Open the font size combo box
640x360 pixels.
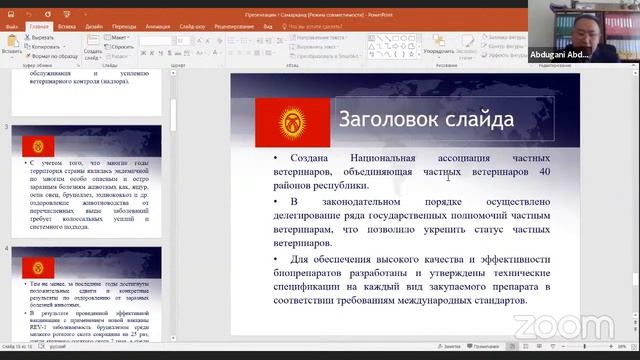[x=183, y=41]
